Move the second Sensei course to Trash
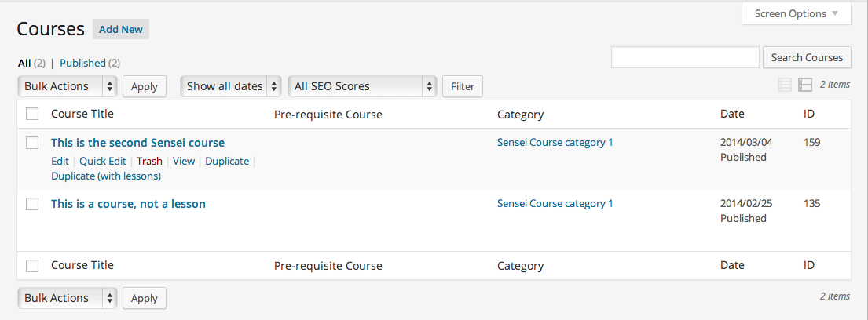The width and height of the screenshot is (868, 320). pyautogui.click(x=149, y=161)
